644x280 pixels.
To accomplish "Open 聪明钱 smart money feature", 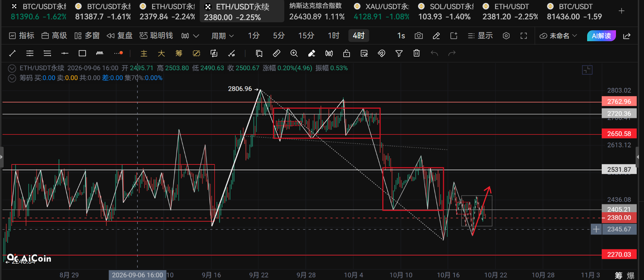I will pos(156,36).
